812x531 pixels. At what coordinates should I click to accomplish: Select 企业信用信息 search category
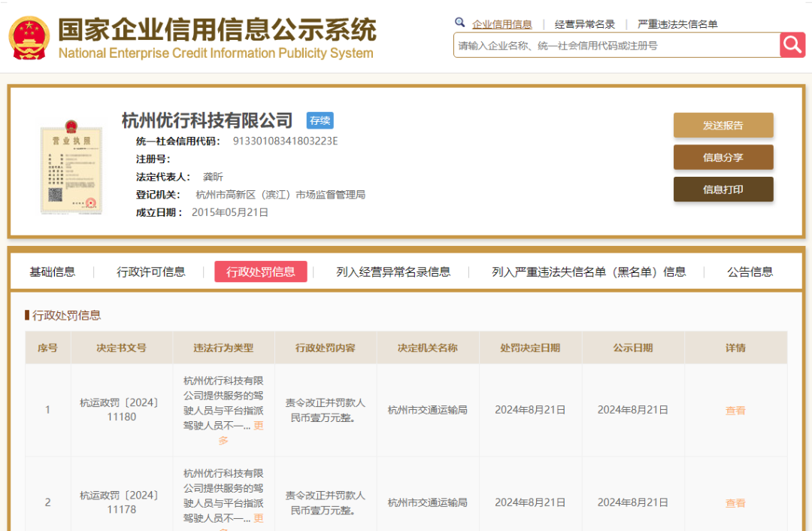pos(501,24)
